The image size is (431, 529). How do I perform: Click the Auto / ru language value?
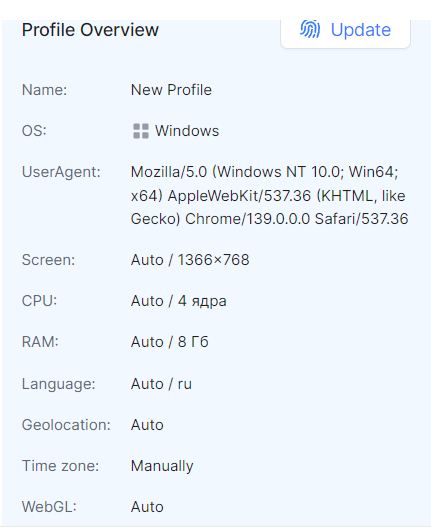(x=161, y=384)
